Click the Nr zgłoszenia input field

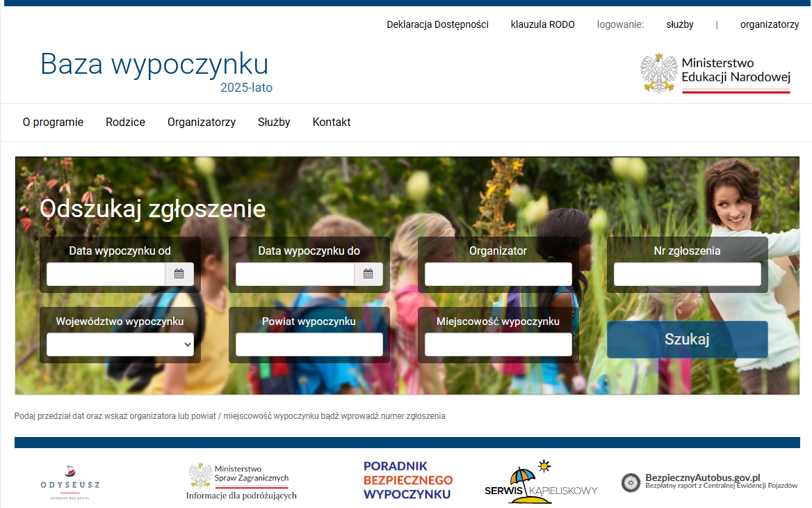click(687, 274)
